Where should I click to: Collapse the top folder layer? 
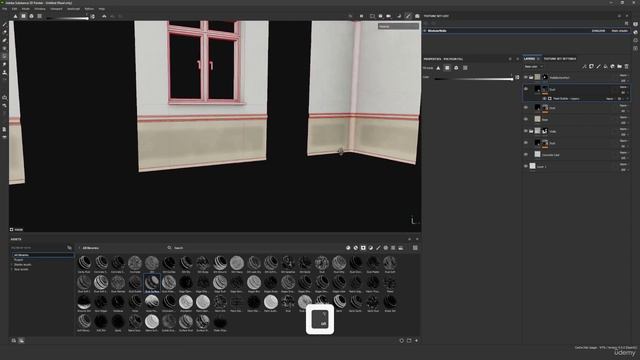click(531, 77)
